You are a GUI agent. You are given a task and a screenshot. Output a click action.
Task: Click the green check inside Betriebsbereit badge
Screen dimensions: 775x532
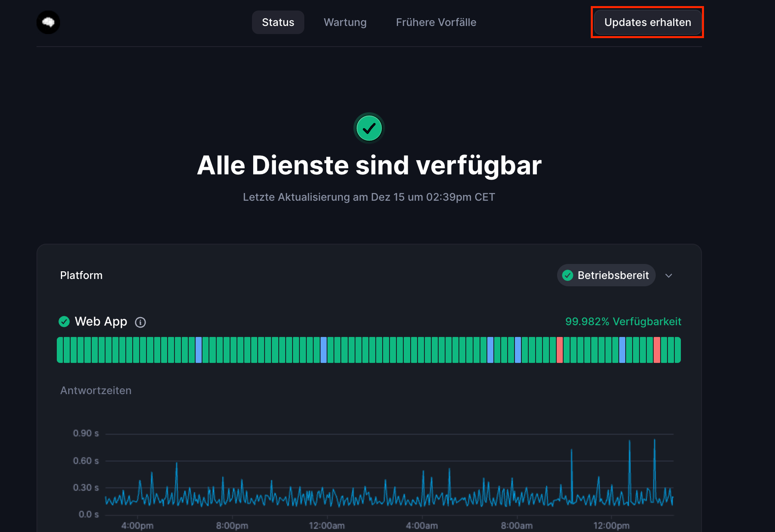568,275
